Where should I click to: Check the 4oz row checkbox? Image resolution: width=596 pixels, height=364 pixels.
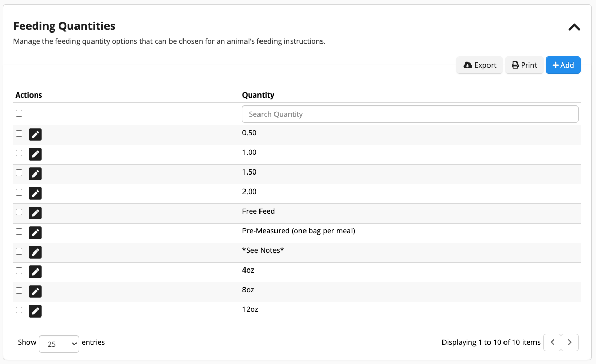19,271
